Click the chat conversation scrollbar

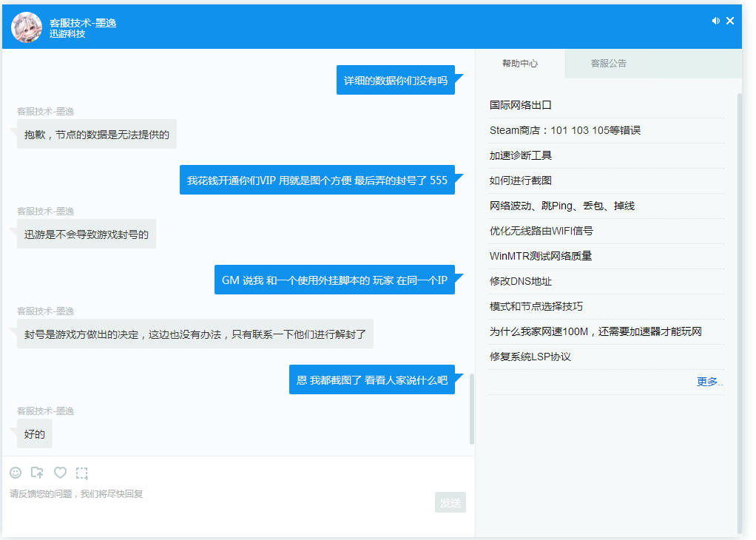pos(472,408)
